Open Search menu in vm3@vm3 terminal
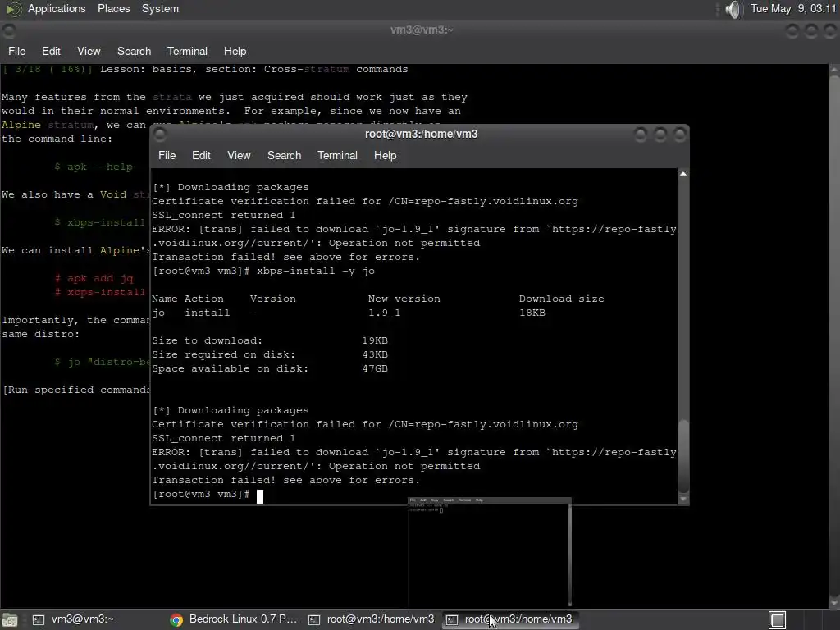 (x=134, y=51)
